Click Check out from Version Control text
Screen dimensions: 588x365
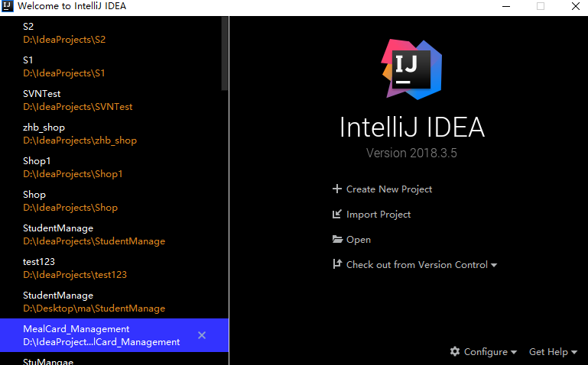(x=417, y=265)
